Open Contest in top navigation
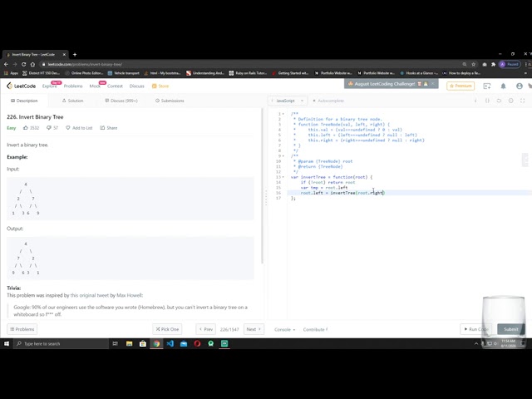 pyautogui.click(x=115, y=86)
